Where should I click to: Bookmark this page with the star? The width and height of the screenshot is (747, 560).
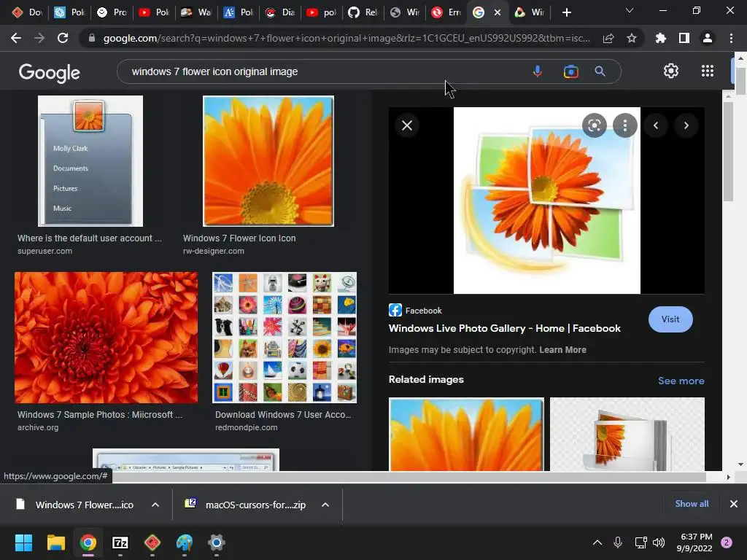tap(631, 38)
